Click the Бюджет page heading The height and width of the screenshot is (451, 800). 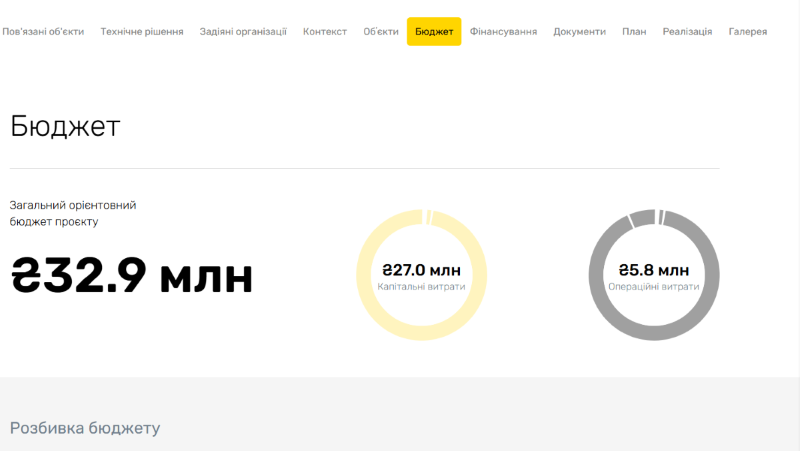coord(65,126)
